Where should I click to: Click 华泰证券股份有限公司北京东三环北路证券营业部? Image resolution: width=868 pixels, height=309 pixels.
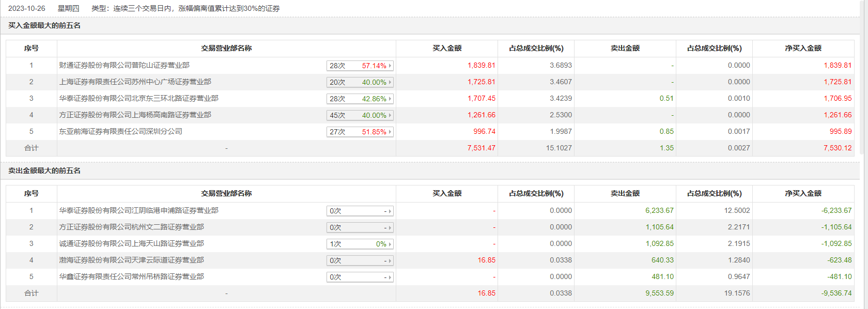point(138,98)
